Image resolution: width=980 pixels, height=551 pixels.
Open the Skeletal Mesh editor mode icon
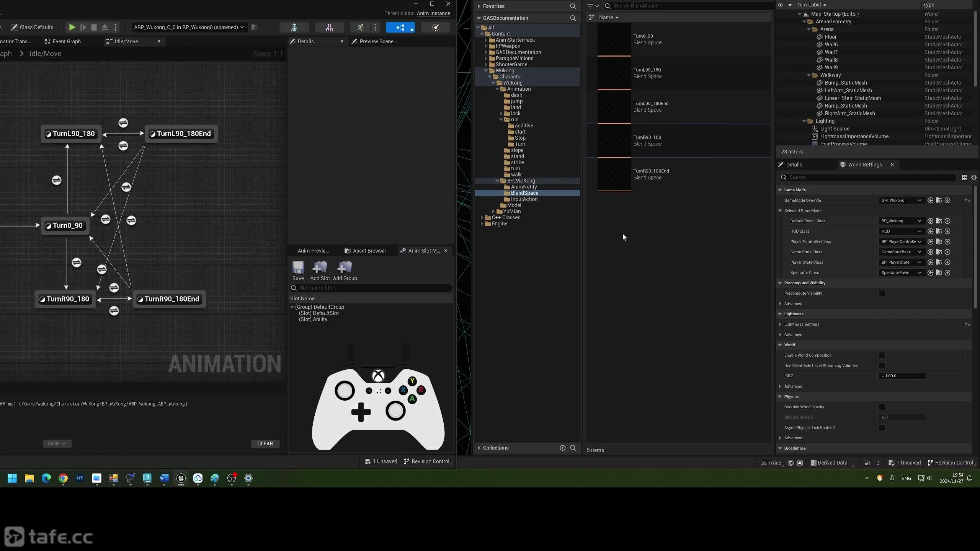pyautogui.click(x=329, y=27)
